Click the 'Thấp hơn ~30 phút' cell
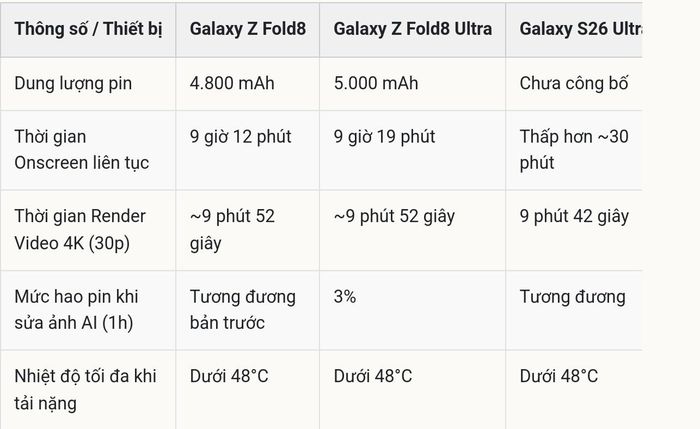The height and width of the screenshot is (429, 700). click(574, 150)
